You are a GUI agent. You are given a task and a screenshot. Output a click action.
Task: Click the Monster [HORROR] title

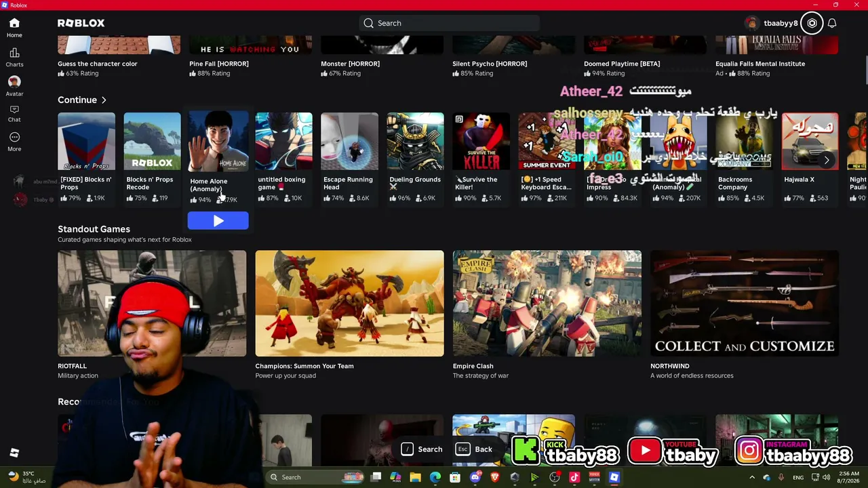(350, 64)
